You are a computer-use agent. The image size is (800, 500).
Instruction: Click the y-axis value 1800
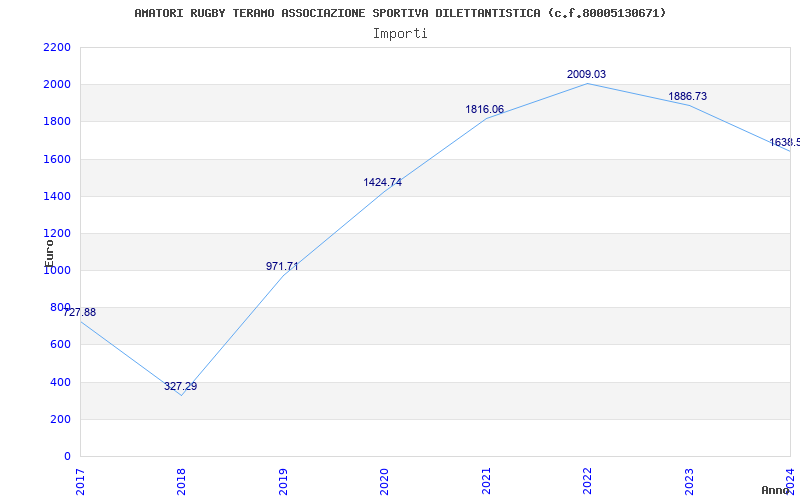[x=57, y=122]
